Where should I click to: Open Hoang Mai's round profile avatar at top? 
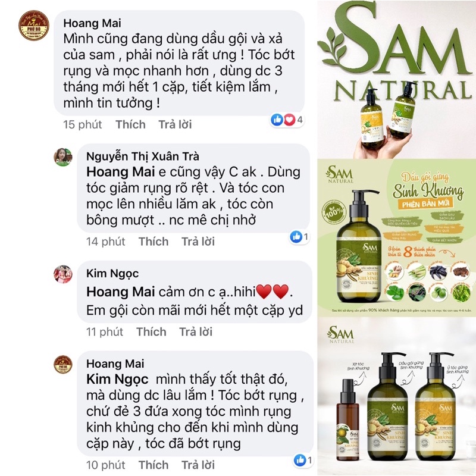(34, 26)
